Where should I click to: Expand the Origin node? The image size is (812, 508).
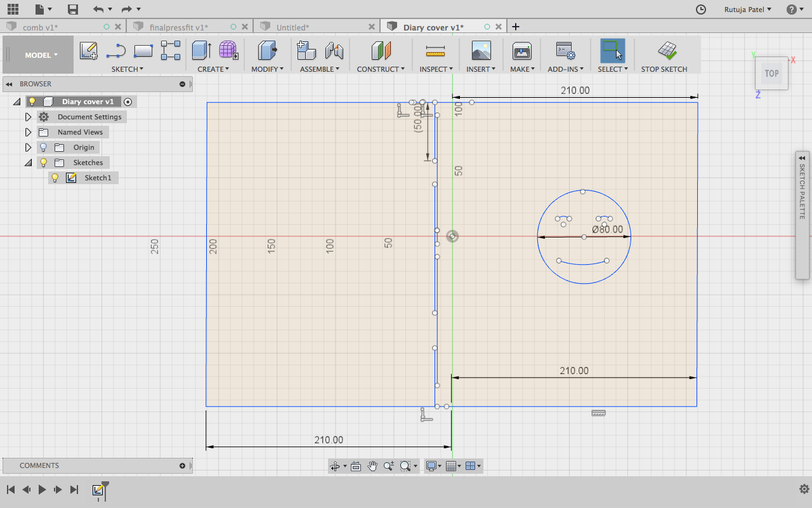click(28, 147)
